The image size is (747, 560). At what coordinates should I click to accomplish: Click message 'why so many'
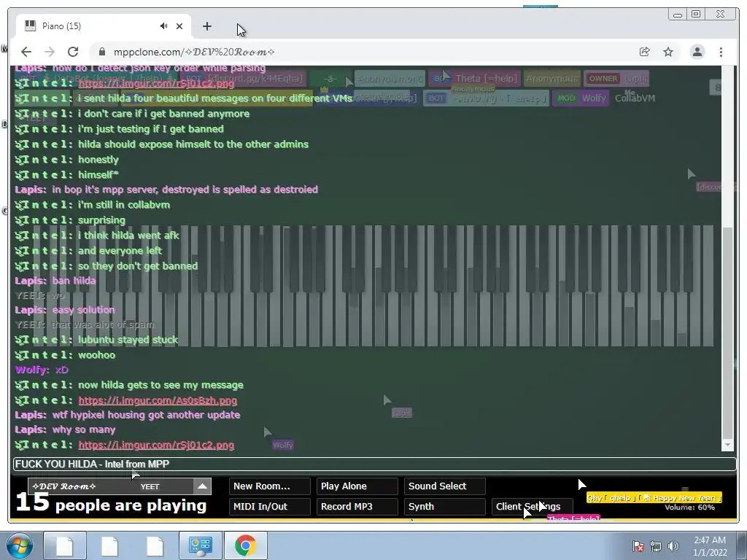point(84,429)
